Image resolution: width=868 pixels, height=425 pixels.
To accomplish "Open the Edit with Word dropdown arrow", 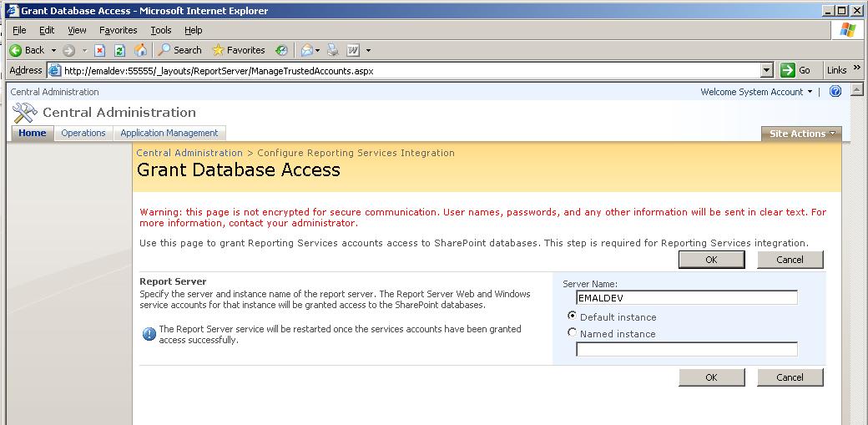I will [368, 50].
